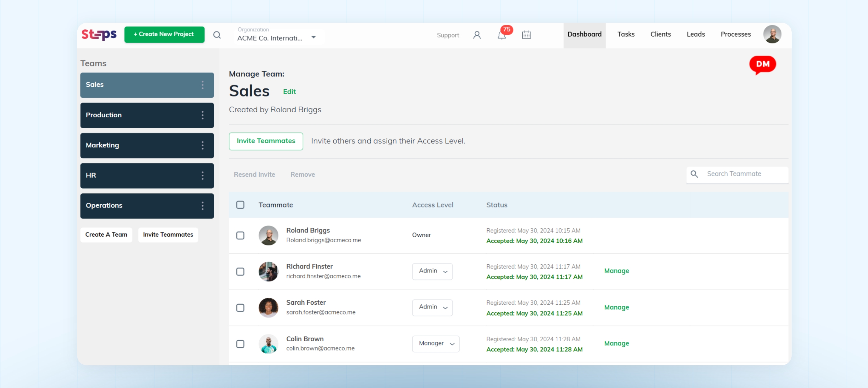Click Roland Briggs's profile photo
This screenshot has width=868, height=388.
pos(268,235)
